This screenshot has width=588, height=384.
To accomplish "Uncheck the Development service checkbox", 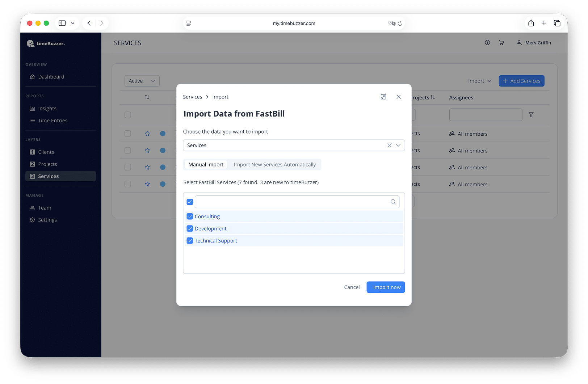I will 190,229.
